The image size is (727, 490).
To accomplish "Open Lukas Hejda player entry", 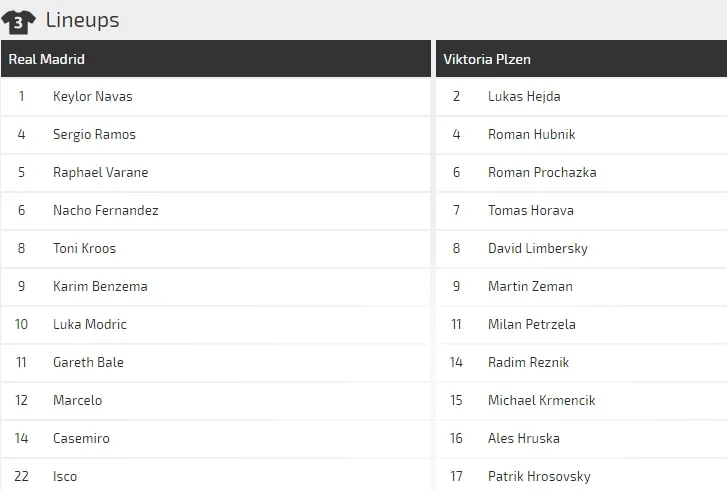I will [524, 97].
